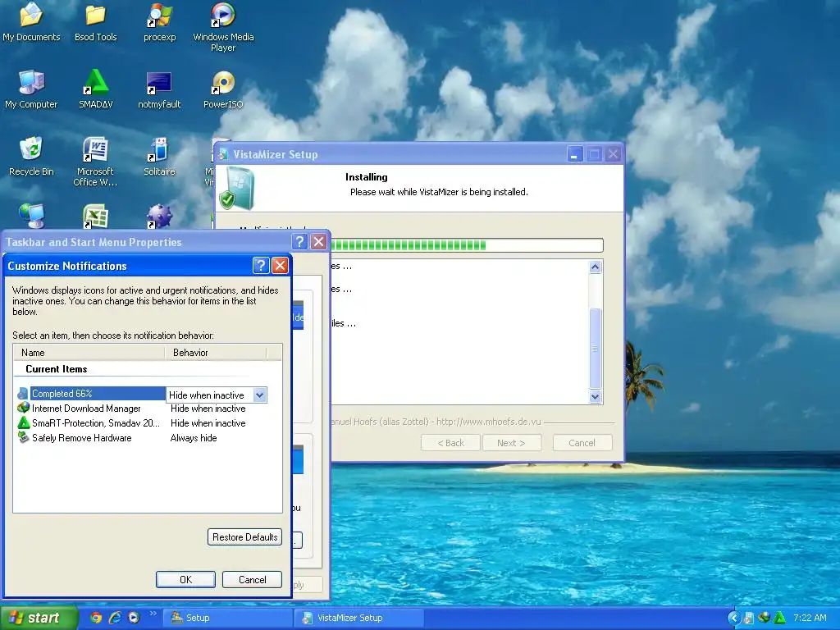Select the Excel desktop shortcut icon
Image resolution: width=840 pixels, height=630 pixels.
(x=96, y=217)
